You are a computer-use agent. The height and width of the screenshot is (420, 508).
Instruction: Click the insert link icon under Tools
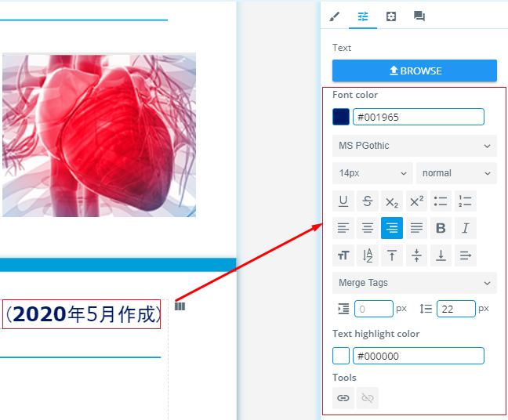click(343, 398)
